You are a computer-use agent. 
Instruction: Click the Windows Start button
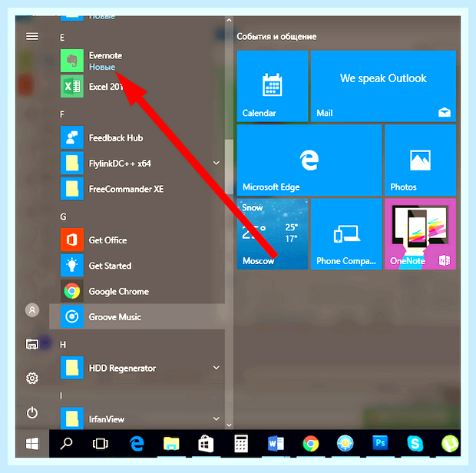(x=32, y=444)
